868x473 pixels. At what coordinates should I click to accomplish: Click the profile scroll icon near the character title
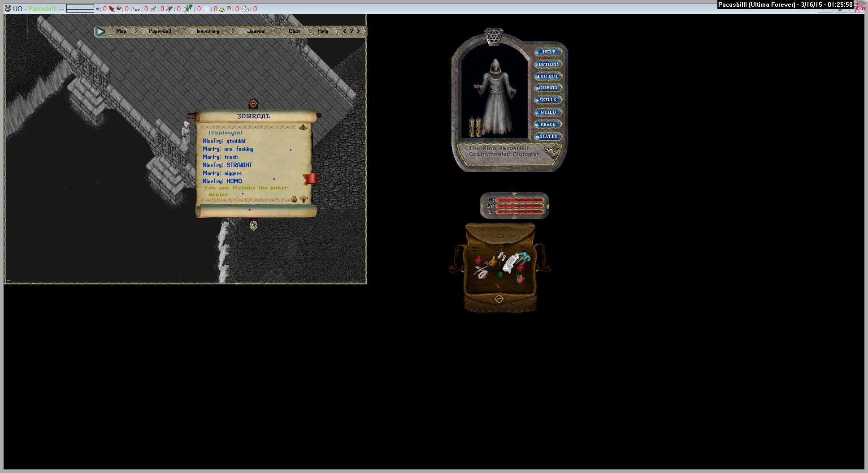552,151
